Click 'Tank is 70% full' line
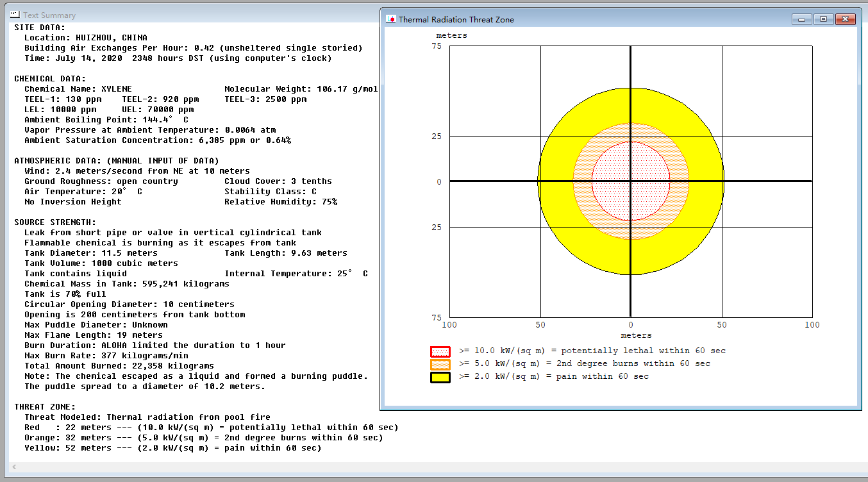 [x=65, y=294]
